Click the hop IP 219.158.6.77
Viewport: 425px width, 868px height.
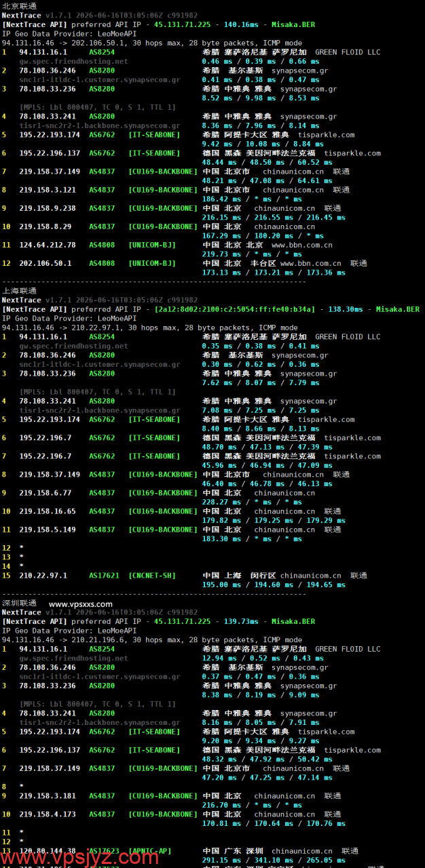coord(45,493)
